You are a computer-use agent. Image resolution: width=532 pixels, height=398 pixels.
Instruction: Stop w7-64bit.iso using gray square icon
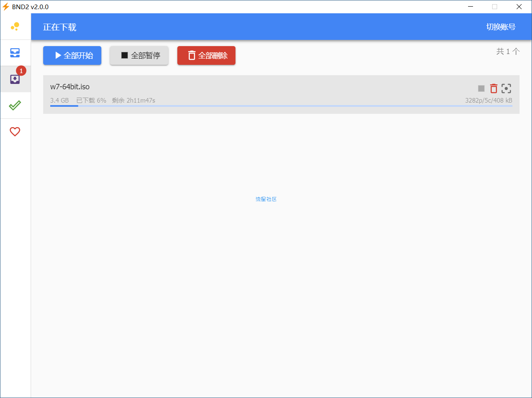[481, 88]
